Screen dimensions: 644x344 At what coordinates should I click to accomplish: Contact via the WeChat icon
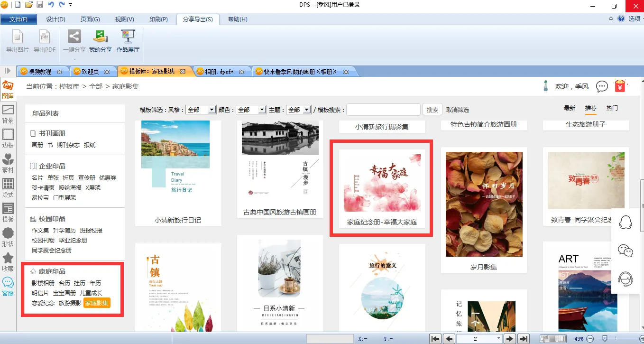(x=626, y=250)
